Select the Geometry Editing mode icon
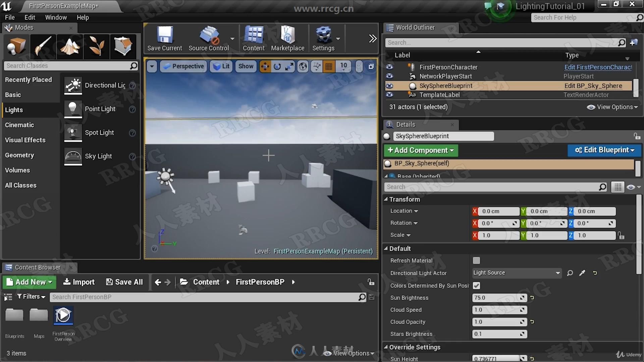The height and width of the screenshot is (362, 644). coord(123,46)
